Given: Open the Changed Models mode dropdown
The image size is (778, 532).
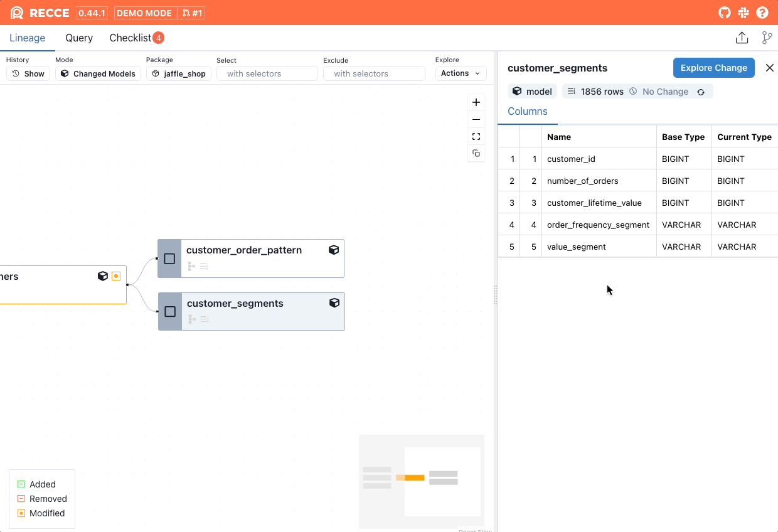Looking at the screenshot, I should pos(98,73).
